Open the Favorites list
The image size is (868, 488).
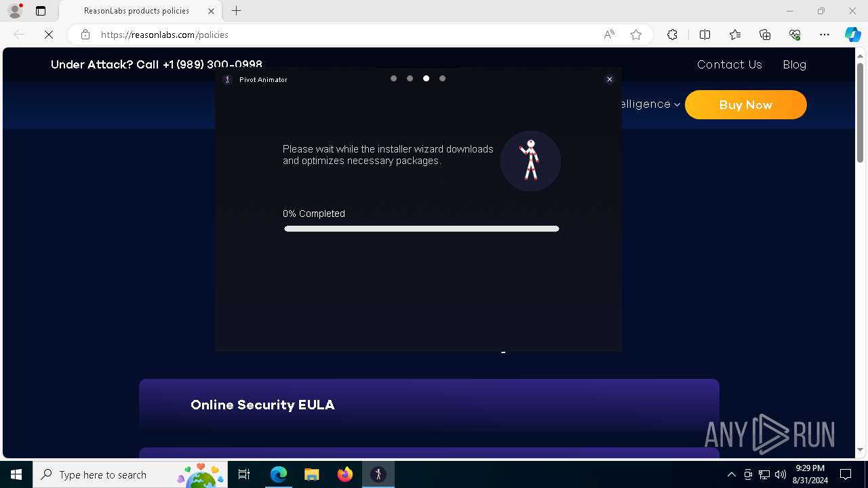(x=735, y=35)
